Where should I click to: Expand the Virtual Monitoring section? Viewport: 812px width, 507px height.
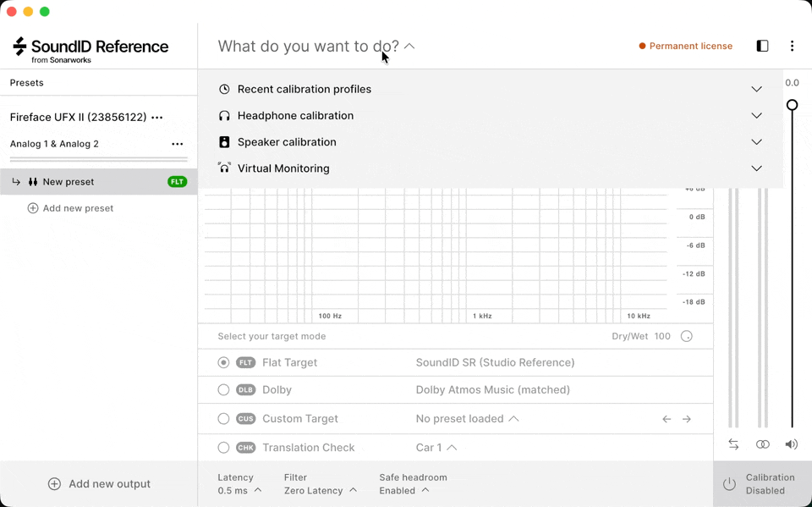[x=756, y=168]
